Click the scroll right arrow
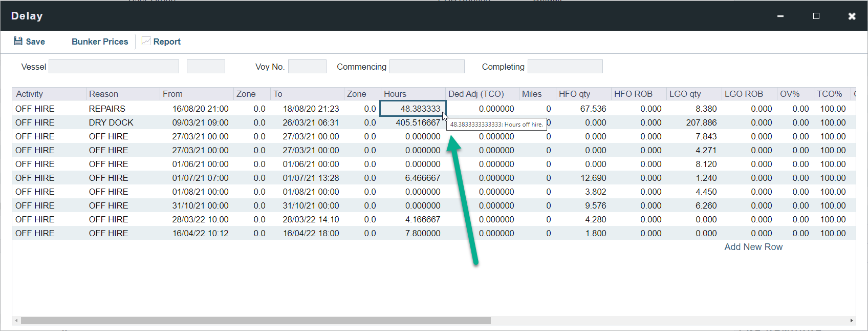868x331 pixels. tap(851, 321)
